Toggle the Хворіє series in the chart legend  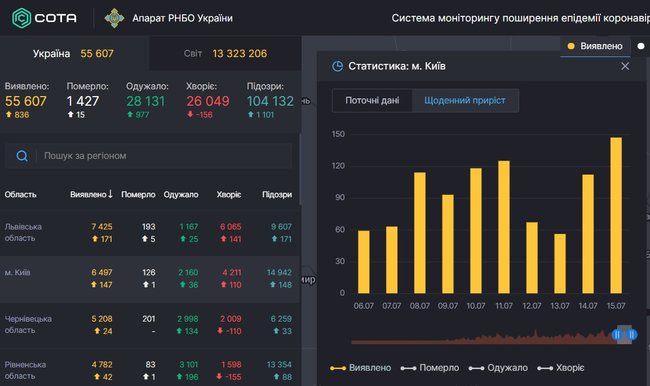[x=560, y=368]
